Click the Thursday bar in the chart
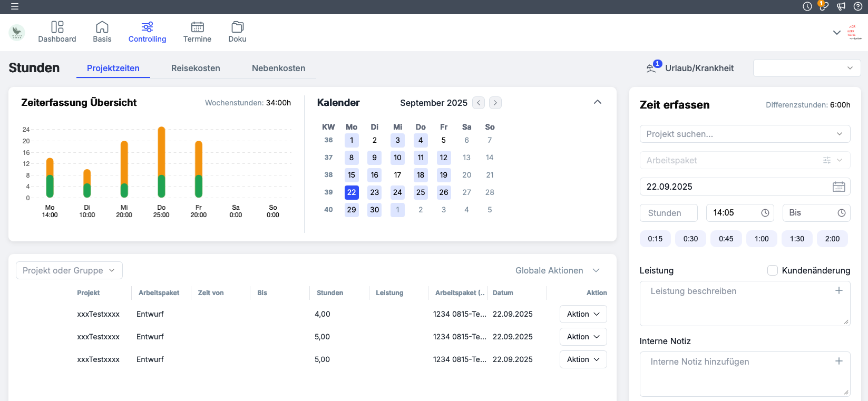Image resolution: width=868 pixels, height=401 pixels. tap(161, 162)
